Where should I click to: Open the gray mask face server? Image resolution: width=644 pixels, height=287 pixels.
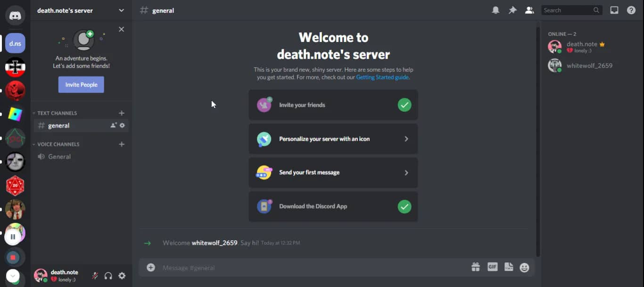[15, 162]
